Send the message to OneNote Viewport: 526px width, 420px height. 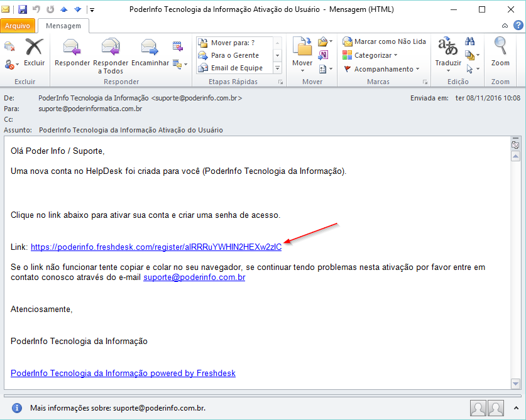coord(323,55)
